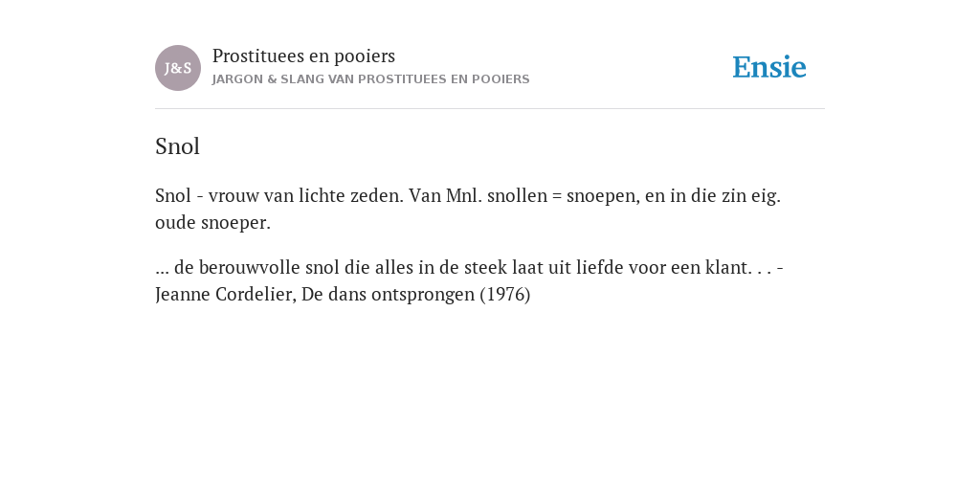Image resolution: width=980 pixels, height=490 pixels.
Task: Click the abbreviation 'Mnl.' in the definition
Action: pyautogui.click(x=464, y=195)
